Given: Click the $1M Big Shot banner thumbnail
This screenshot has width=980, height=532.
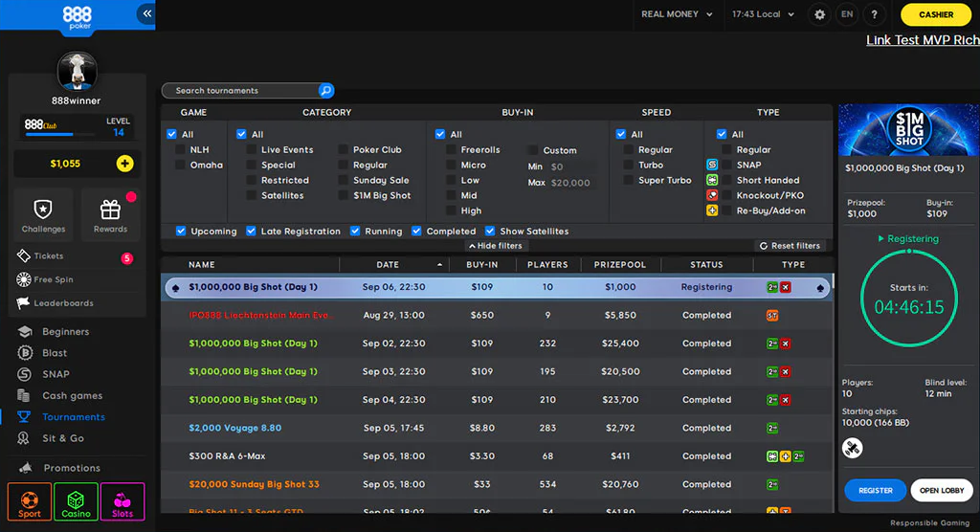Looking at the screenshot, I should (x=909, y=130).
